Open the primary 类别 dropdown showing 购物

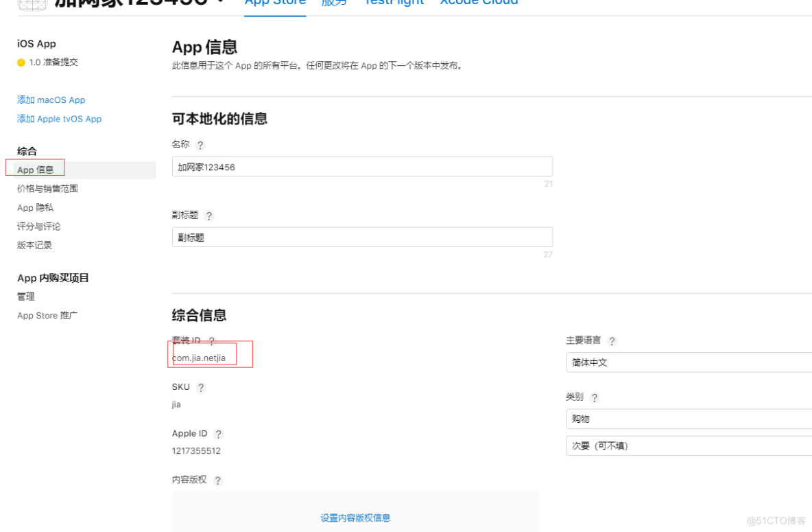689,419
